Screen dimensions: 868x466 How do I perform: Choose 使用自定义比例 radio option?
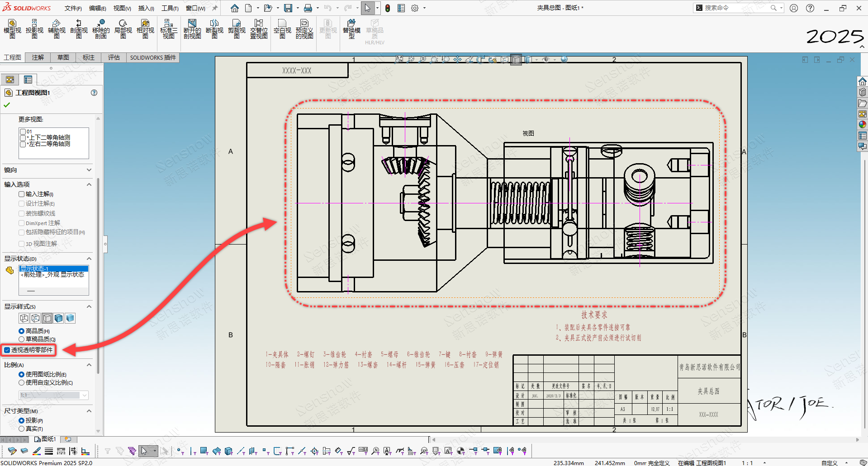[22, 382]
